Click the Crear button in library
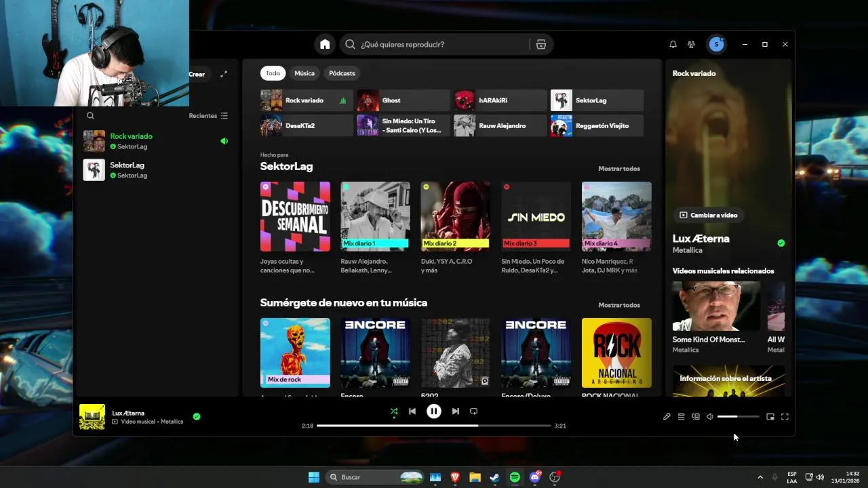Image resolution: width=868 pixels, height=488 pixels. (x=197, y=74)
